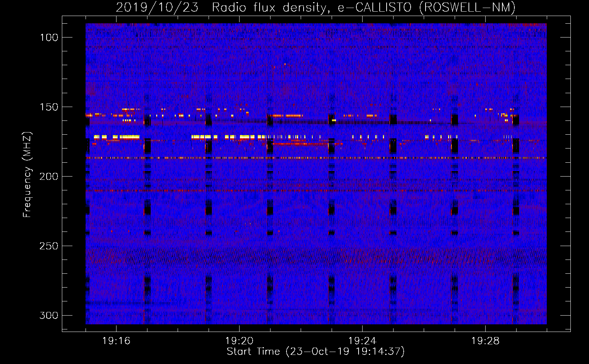Click the 300 frequency tick label
Screen dimensions: 589x364
click(x=49, y=315)
